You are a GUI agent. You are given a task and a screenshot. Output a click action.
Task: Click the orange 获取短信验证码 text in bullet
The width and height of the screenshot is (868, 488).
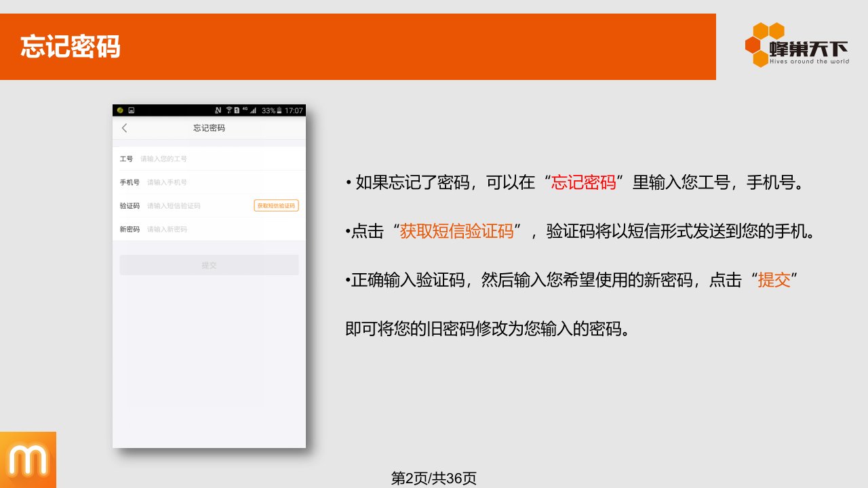456,231
